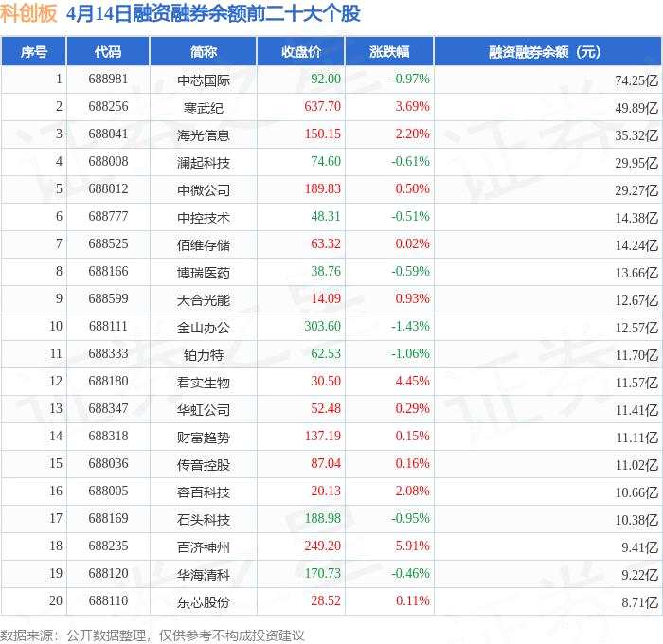Click the 简称 column header

(x=204, y=51)
